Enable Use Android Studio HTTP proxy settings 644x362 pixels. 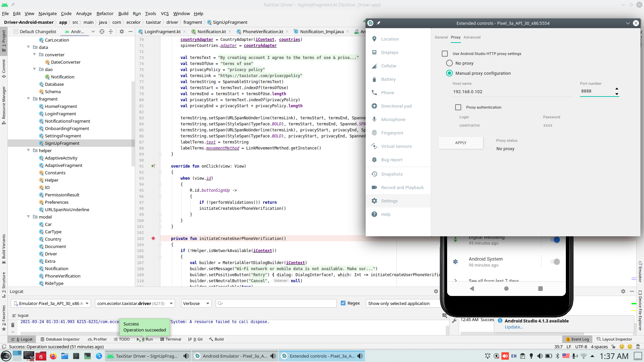[x=445, y=54]
